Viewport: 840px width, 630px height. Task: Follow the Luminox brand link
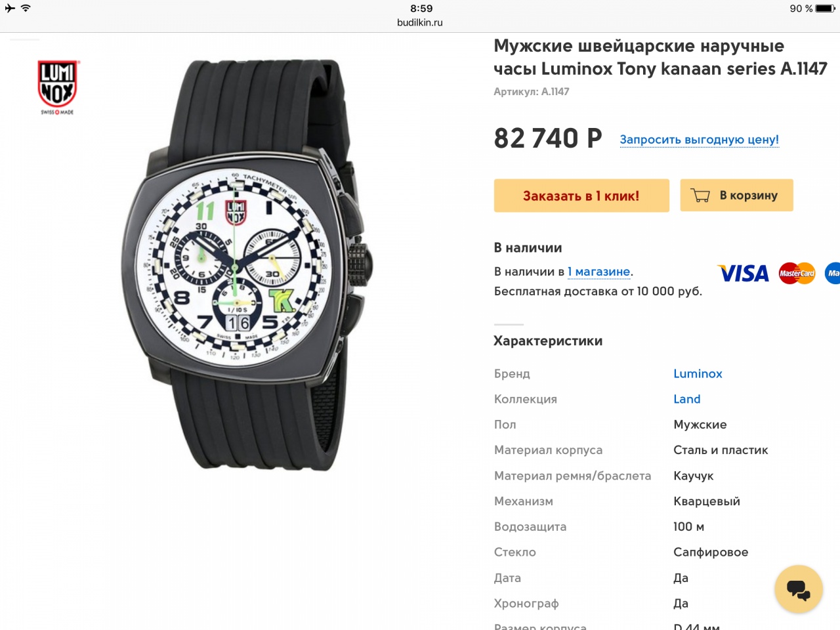click(698, 373)
